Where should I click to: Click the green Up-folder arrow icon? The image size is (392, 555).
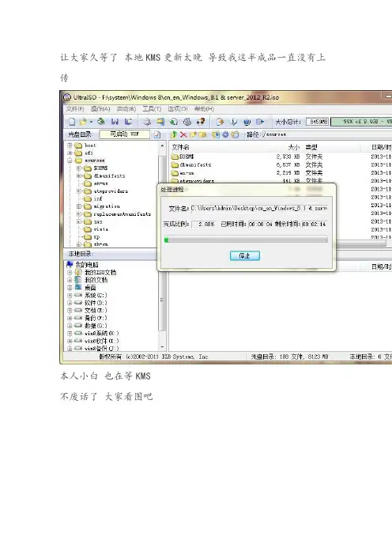pos(174,134)
